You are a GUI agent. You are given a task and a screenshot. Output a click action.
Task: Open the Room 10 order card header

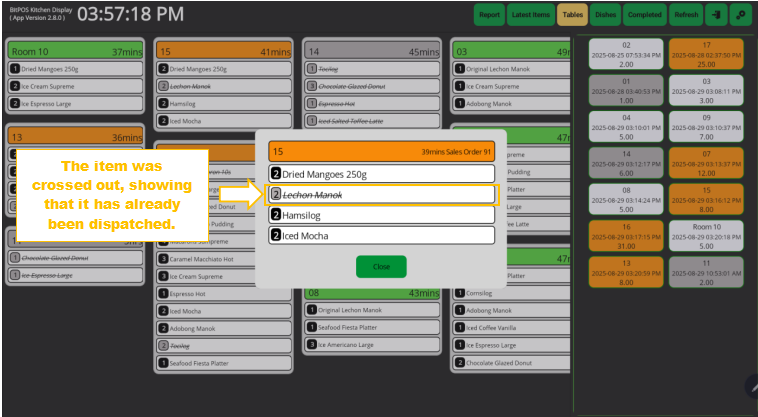click(x=76, y=52)
